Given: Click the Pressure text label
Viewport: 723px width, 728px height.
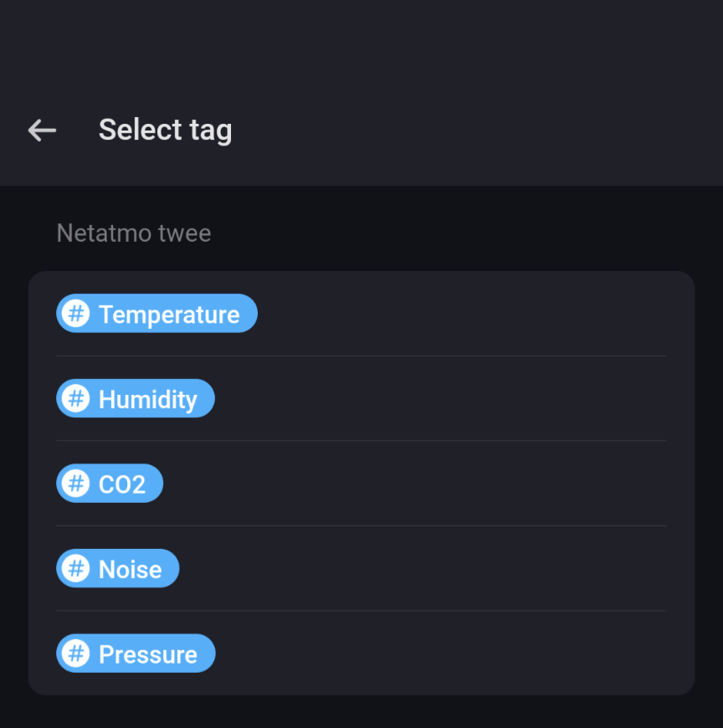Looking at the screenshot, I should point(148,654).
